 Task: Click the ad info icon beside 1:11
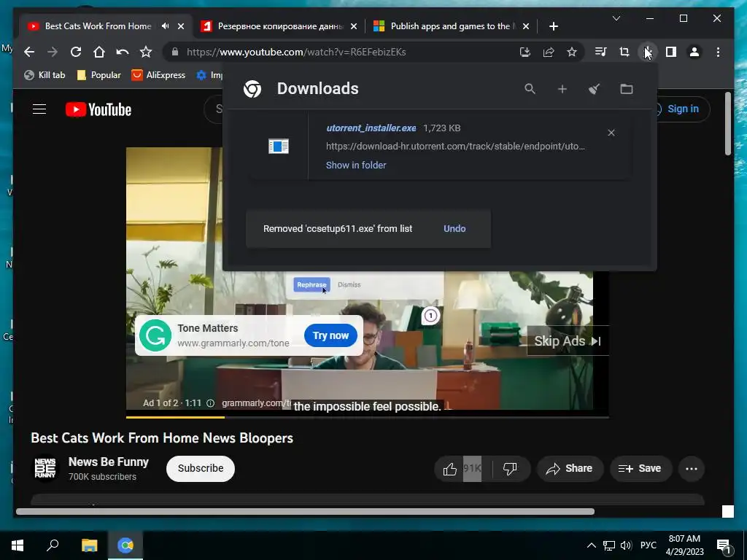tap(210, 403)
